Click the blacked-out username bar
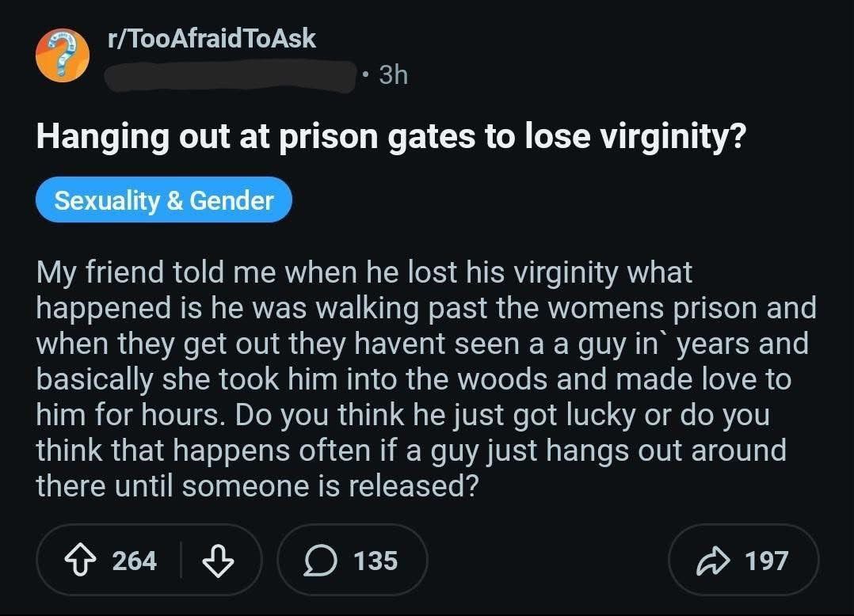Image resolution: width=854 pixels, height=616 pixels. tap(230, 75)
